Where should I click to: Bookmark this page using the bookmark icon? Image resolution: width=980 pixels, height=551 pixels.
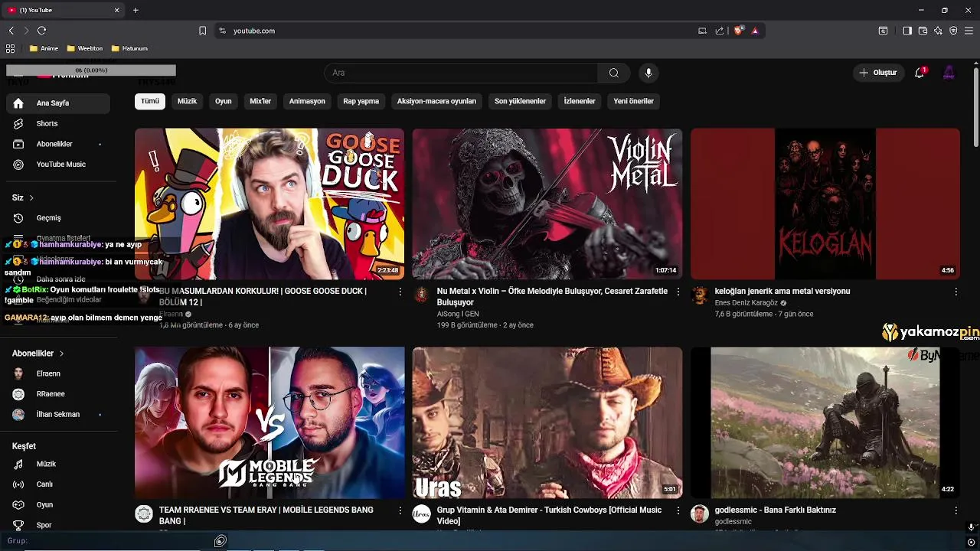coord(202,31)
